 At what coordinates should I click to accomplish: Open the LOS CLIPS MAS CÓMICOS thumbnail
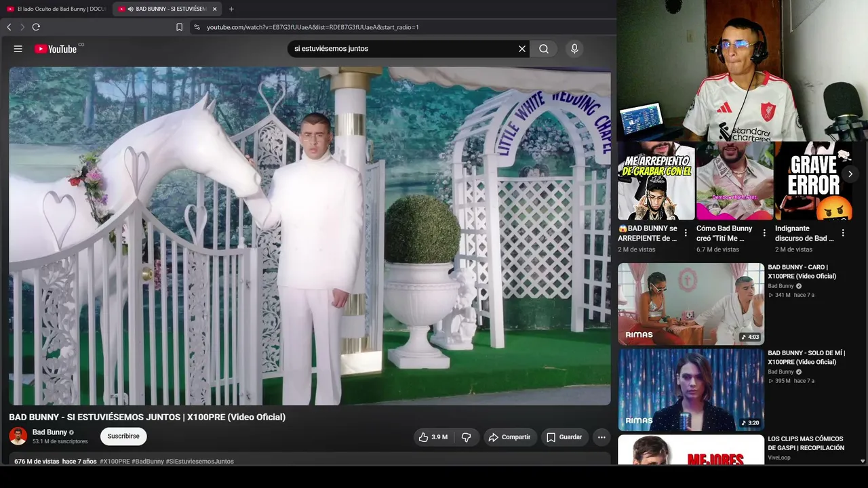[691, 450]
